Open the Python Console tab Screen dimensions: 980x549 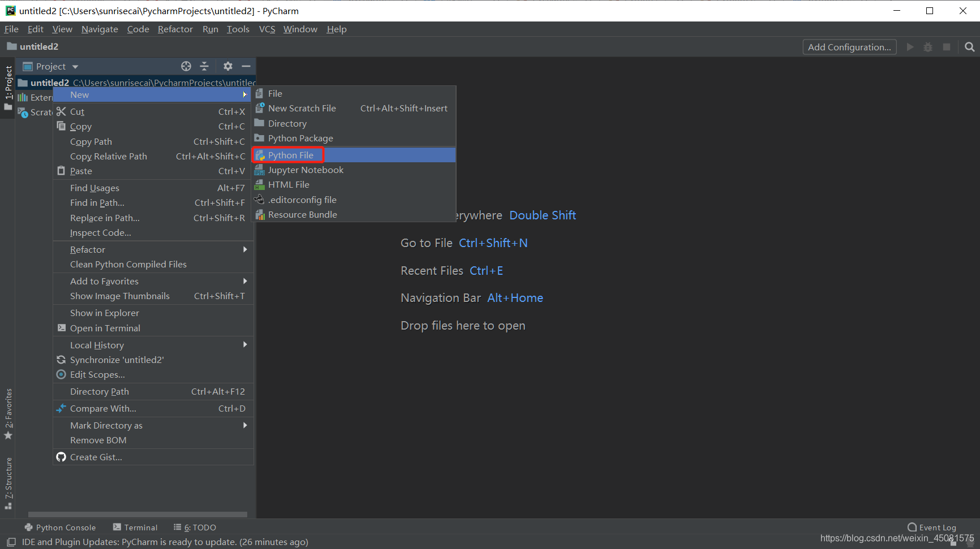[x=60, y=527]
